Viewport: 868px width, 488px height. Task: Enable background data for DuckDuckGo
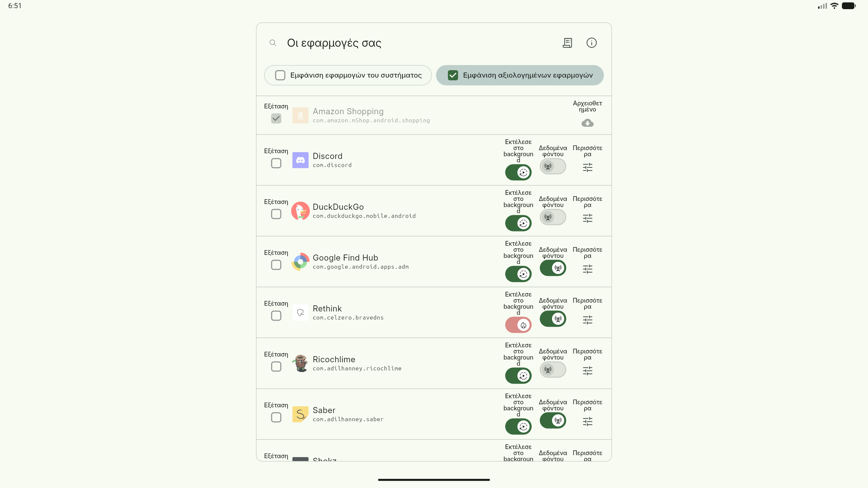tap(553, 217)
